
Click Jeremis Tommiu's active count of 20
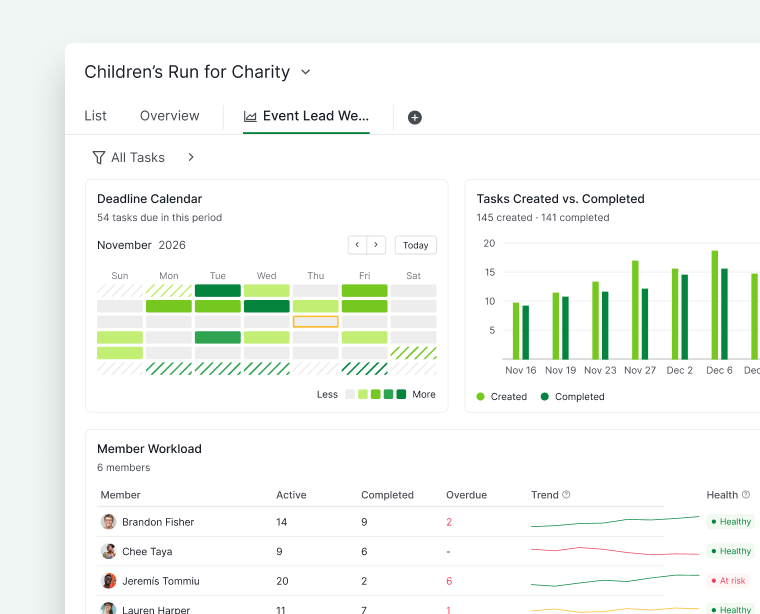282,581
